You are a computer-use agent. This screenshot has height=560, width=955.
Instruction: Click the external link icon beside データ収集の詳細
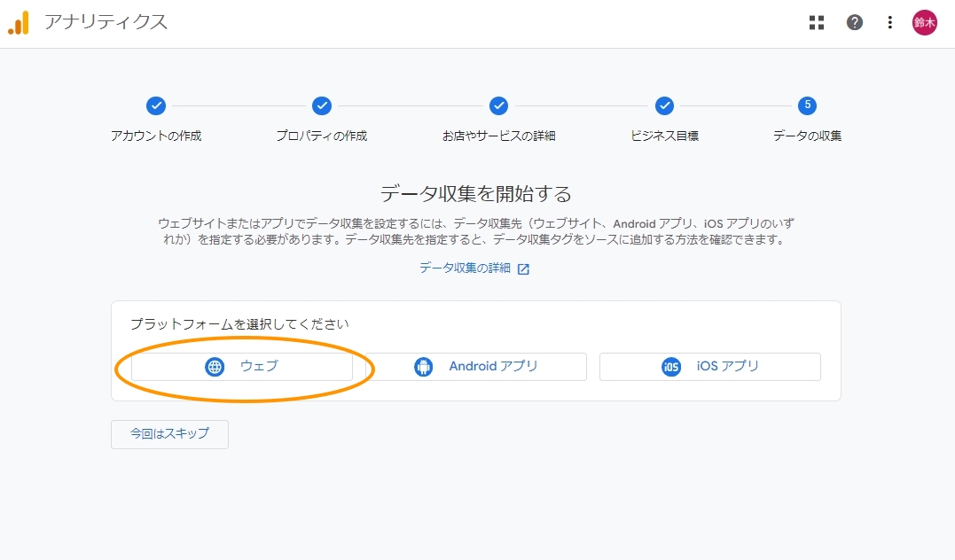(523, 269)
